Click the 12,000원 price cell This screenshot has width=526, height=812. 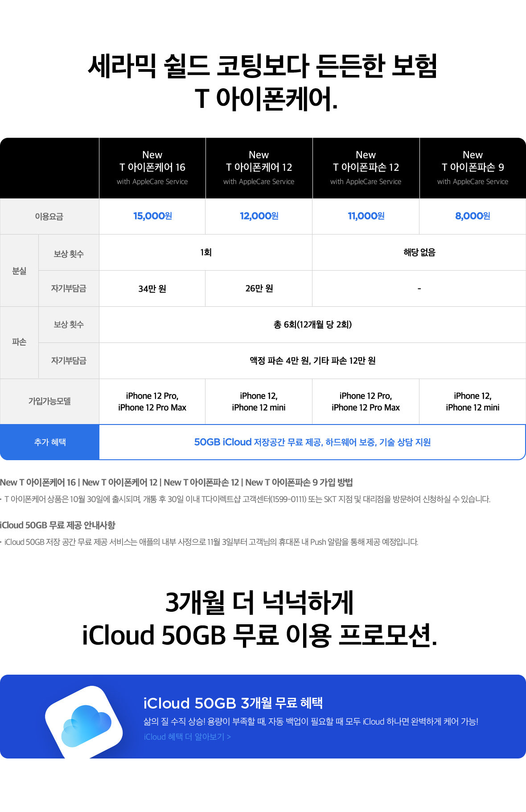click(259, 216)
